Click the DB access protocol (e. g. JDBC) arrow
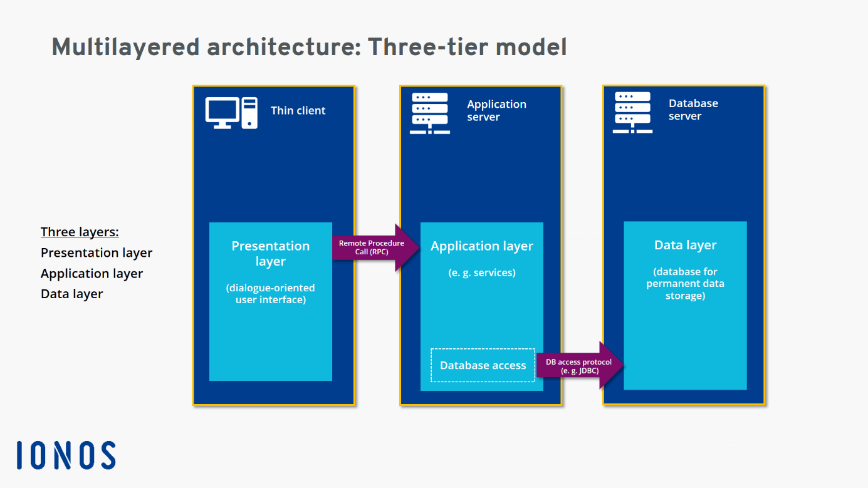Viewport: 868px width, 488px height. pyautogui.click(x=580, y=365)
